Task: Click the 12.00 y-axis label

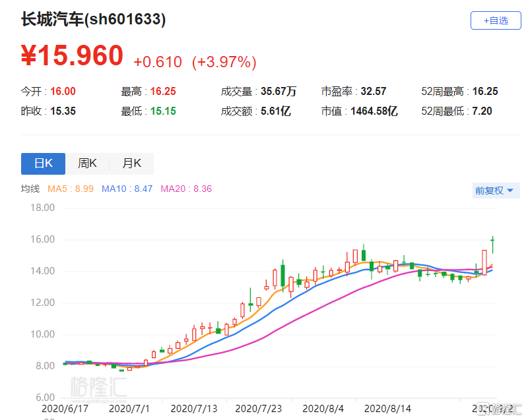Action: point(43,303)
